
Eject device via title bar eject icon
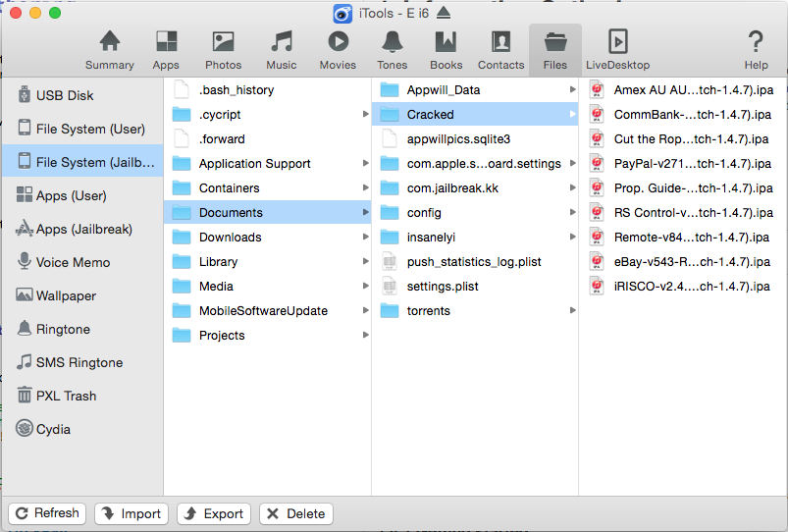pyautogui.click(x=444, y=13)
